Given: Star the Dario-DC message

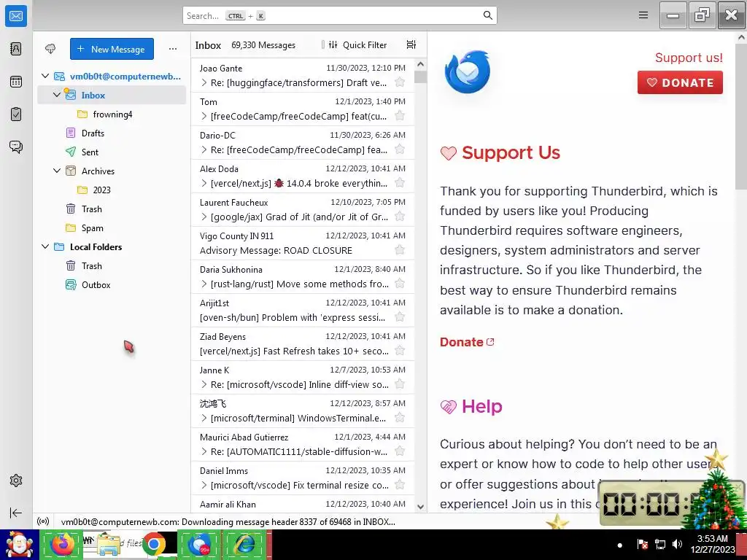Looking at the screenshot, I should (400, 149).
